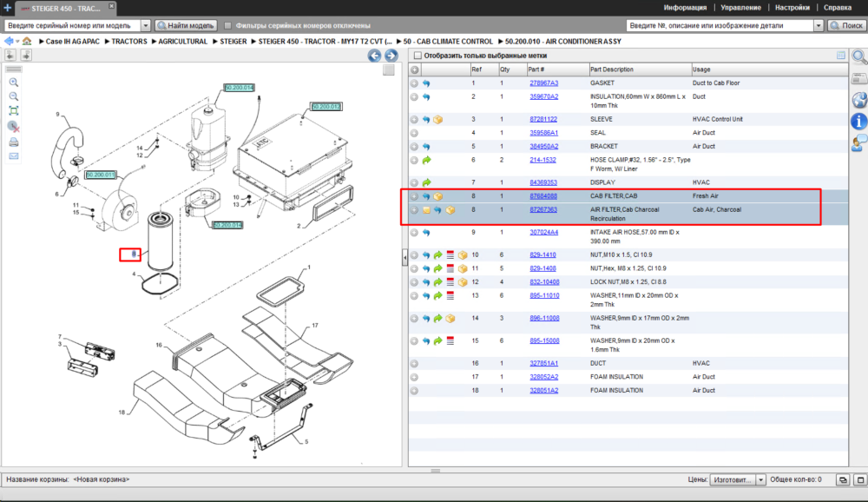The width and height of the screenshot is (868, 502).
Task: Click the 50.200.014 callout near tank
Action: point(240,88)
